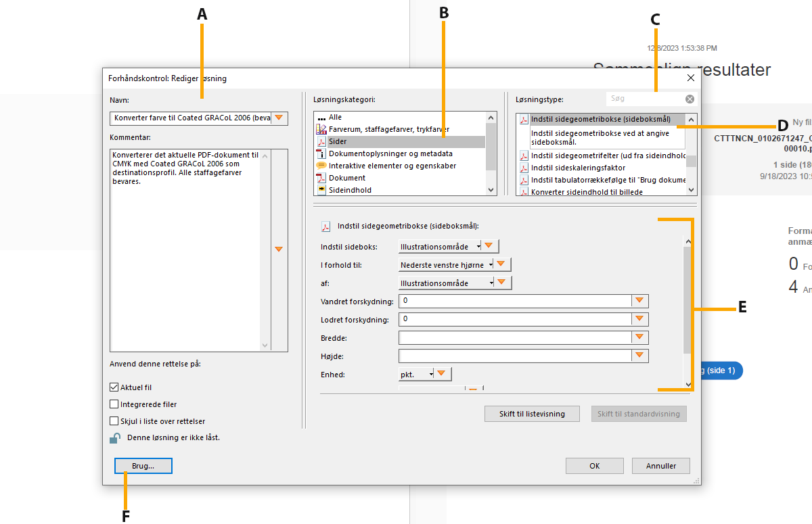Click orange arrow beside Enhed dropdown
Image resolution: width=812 pixels, height=524 pixels.
(x=441, y=374)
